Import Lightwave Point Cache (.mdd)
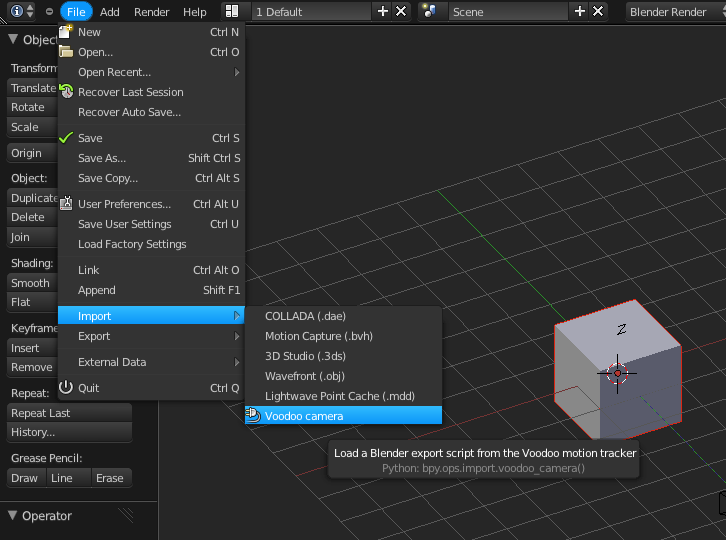This screenshot has height=540, width=726. click(343, 396)
